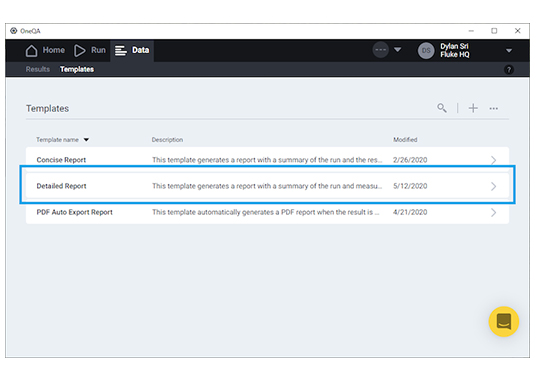Select the Data tab
Screen dimensions: 538x374
point(132,50)
